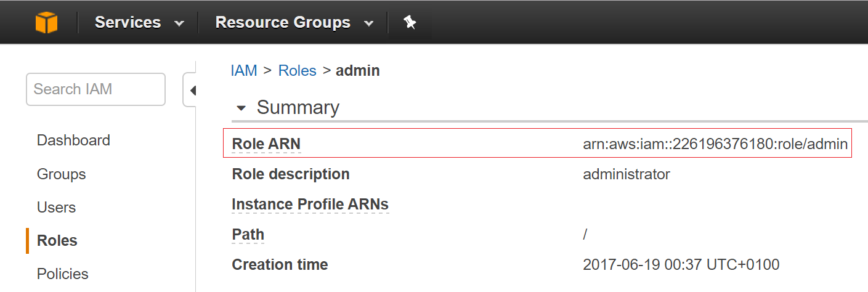Collapse the Summary section triangle
Viewport: 868px width, 292px height.
pos(241,108)
